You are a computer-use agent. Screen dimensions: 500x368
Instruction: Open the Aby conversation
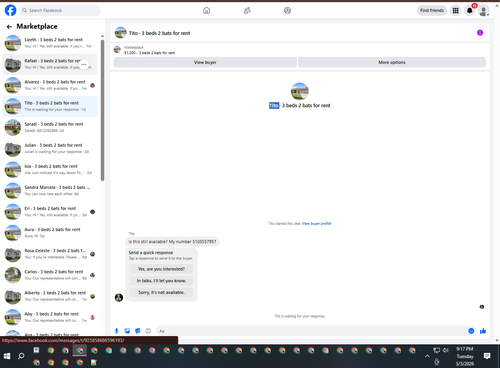50,317
